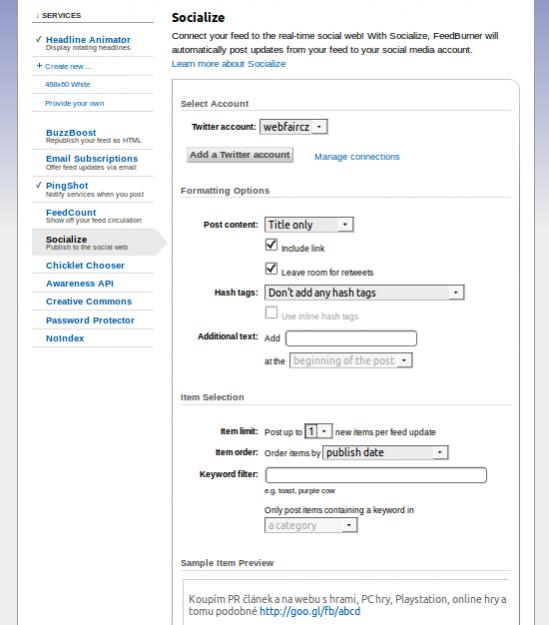
Task: Open the Headline Animator service
Action: (88, 40)
